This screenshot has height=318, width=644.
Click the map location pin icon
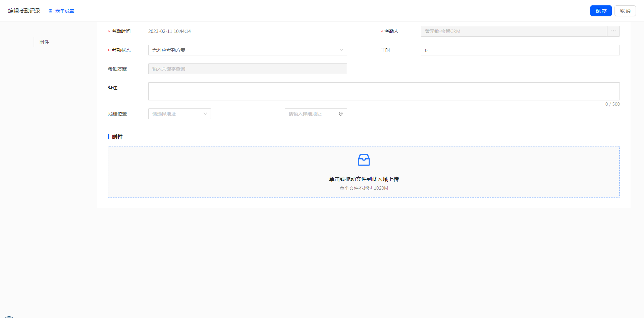tap(341, 114)
